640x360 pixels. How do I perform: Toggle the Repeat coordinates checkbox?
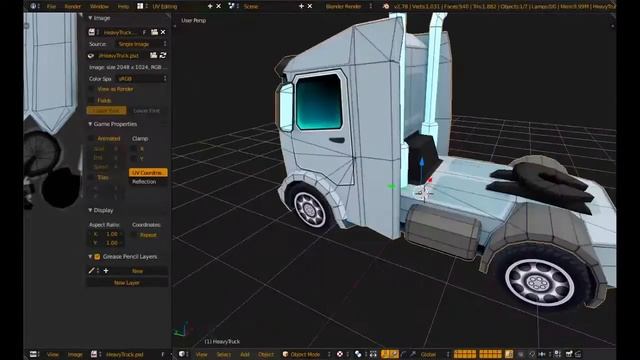coord(133,235)
